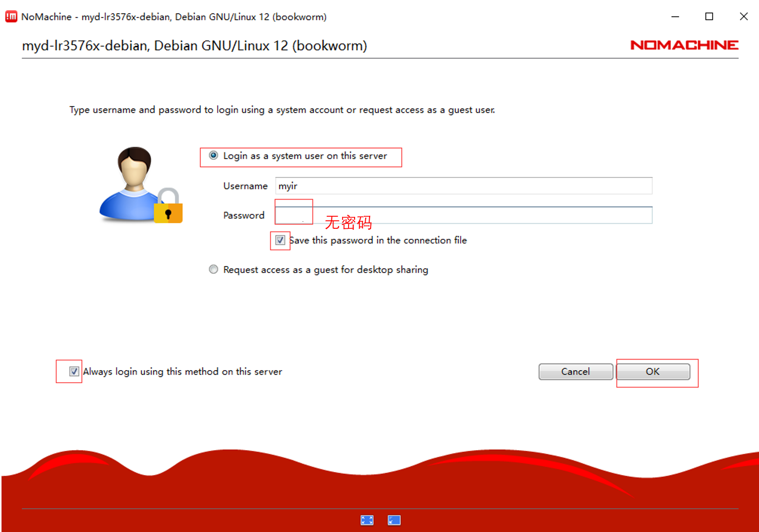Choose 'Request access as a guest' radio option
The width and height of the screenshot is (759, 532).
[214, 270]
